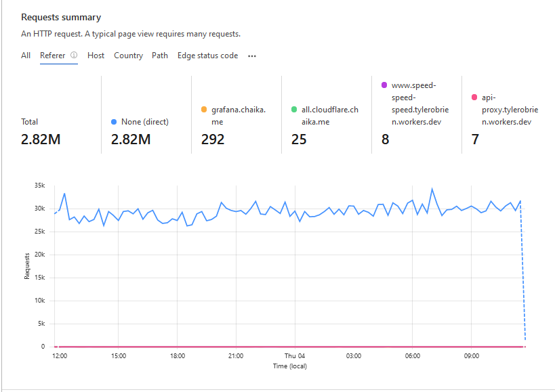Screen dimensions: 555x392
Task: Click the green all.cloudflare.chaika.me legend dot
Action: (294, 109)
